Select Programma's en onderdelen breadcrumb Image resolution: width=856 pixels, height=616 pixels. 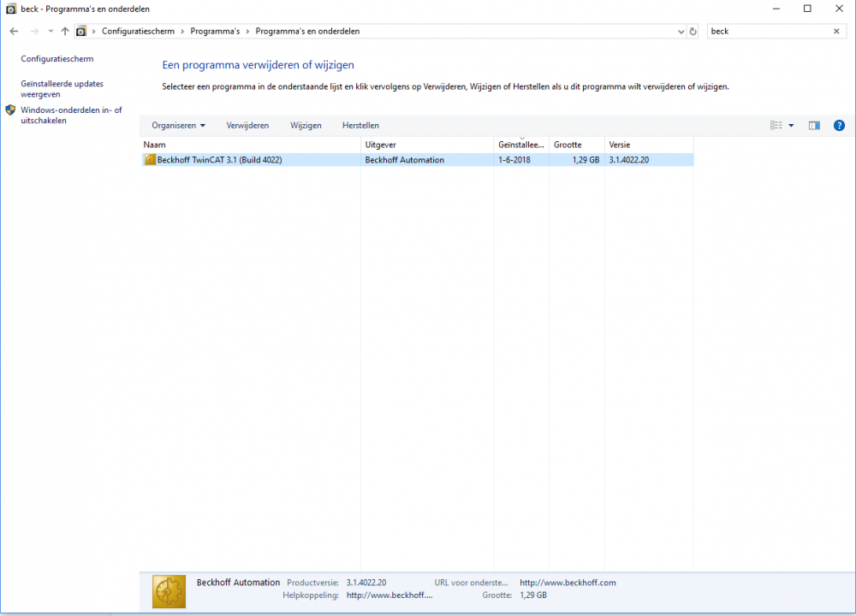pos(307,31)
